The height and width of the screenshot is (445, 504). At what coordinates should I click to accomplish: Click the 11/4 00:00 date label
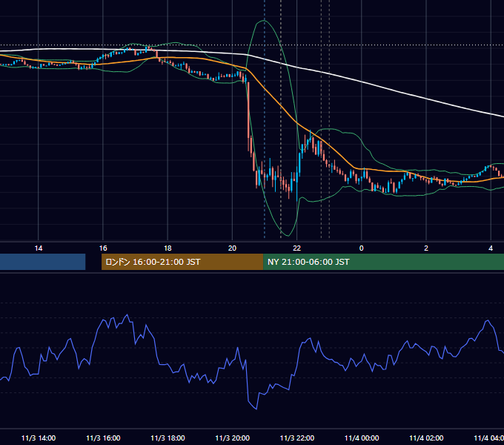point(362,438)
